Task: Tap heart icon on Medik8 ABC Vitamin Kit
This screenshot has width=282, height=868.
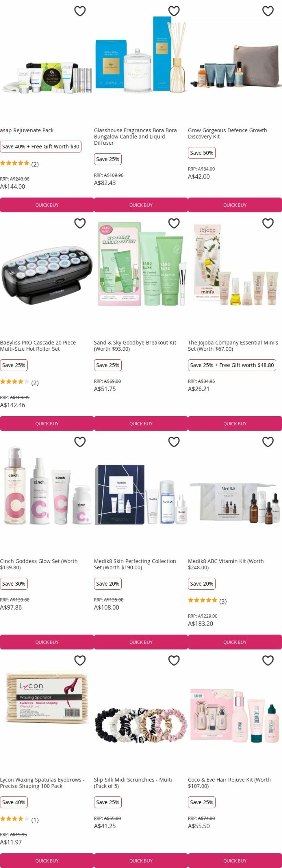Action: pyautogui.click(x=268, y=442)
